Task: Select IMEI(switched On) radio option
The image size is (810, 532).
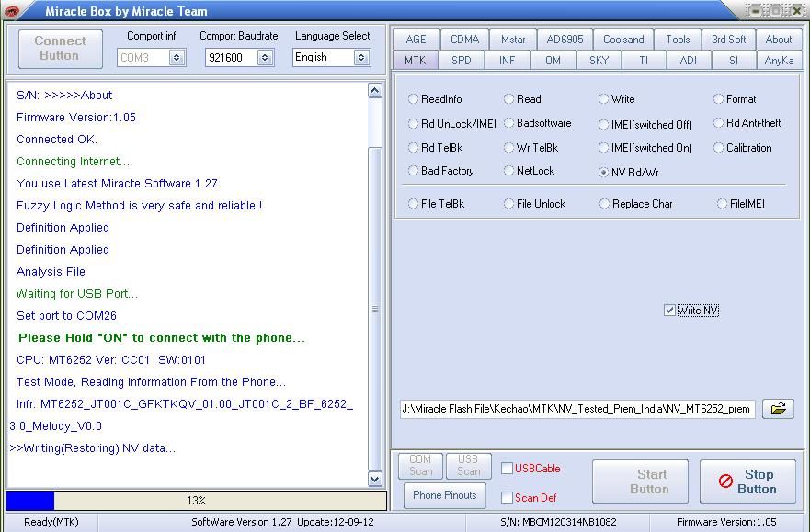Action: coord(603,148)
